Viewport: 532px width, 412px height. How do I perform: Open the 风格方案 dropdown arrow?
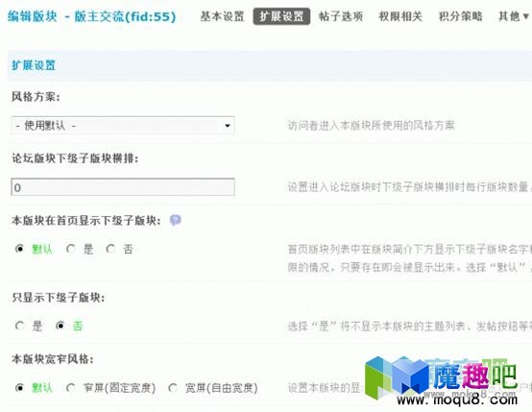pos(228,126)
